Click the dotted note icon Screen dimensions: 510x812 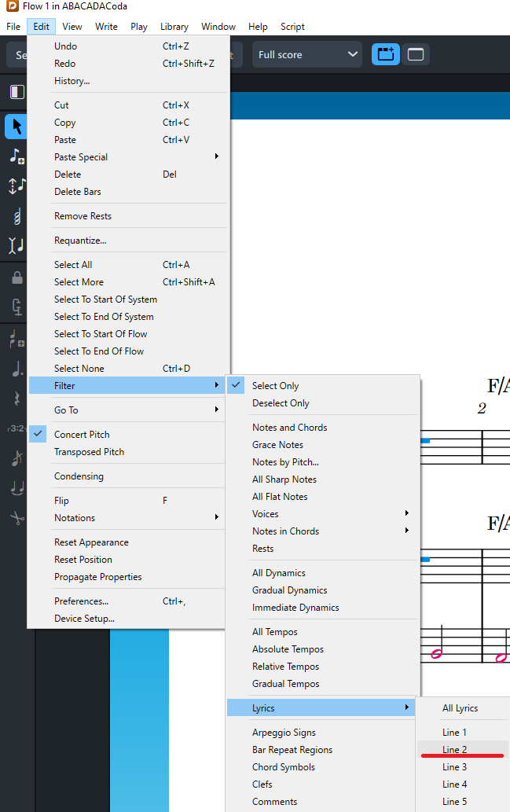point(17,369)
